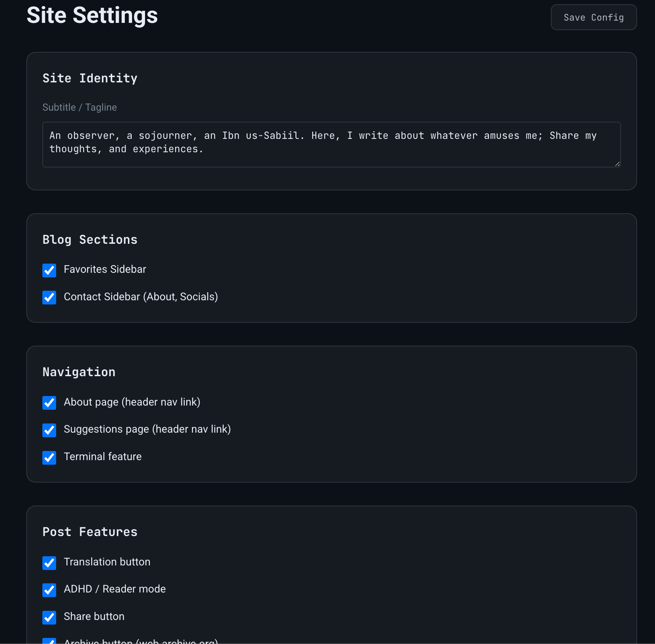Uncheck About page (header nav link)

point(49,403)
